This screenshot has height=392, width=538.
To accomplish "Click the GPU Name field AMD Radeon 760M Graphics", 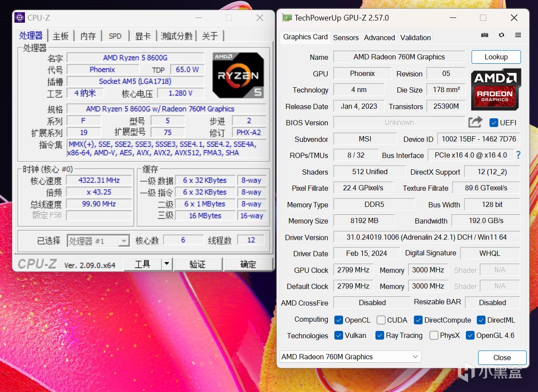I will pyautogui.click(x=399, y=57).
